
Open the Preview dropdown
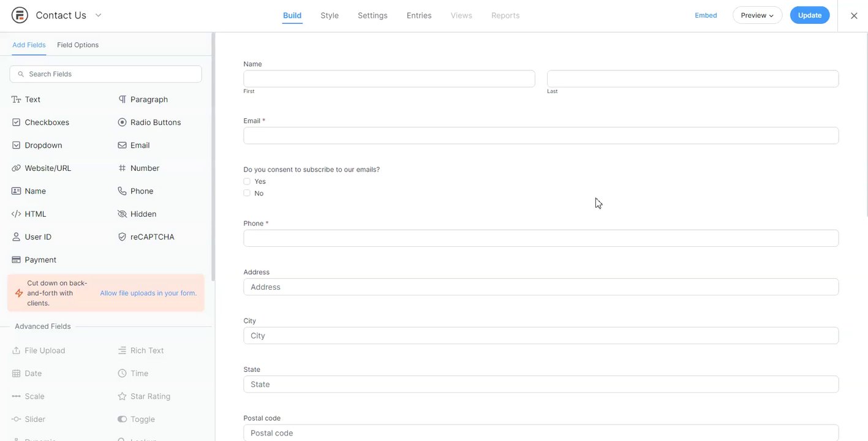pyautogui.click(x=757, y=15)
